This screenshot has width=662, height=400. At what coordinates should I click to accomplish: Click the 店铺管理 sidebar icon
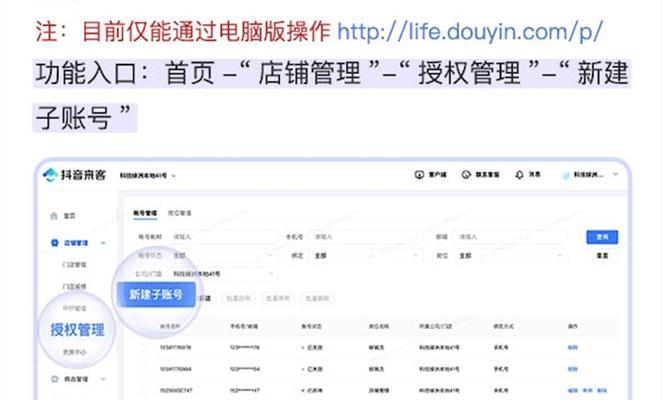coord(54,243)
